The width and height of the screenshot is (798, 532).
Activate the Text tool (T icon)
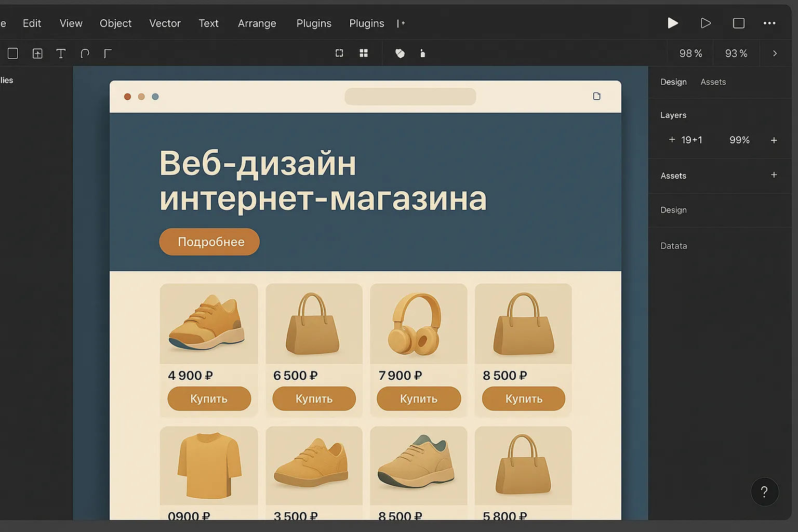click(x=61, y=54)
